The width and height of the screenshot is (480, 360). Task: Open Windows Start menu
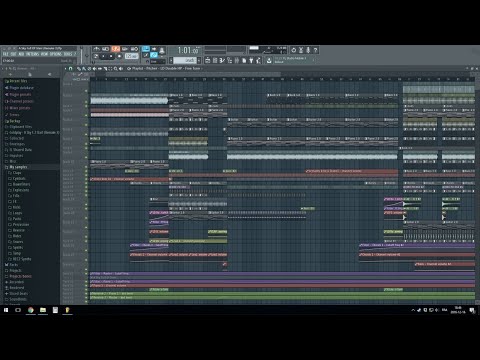(6, 310)
